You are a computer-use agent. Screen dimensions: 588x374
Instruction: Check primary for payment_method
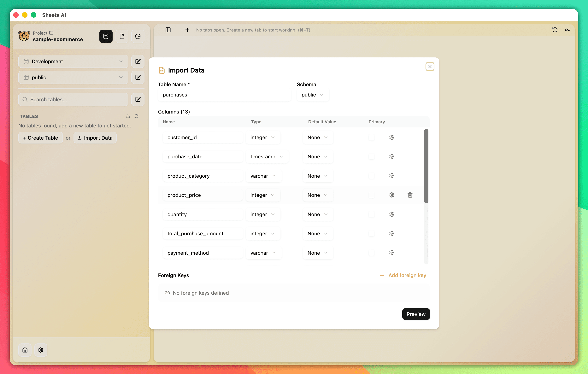coord(372,253)
